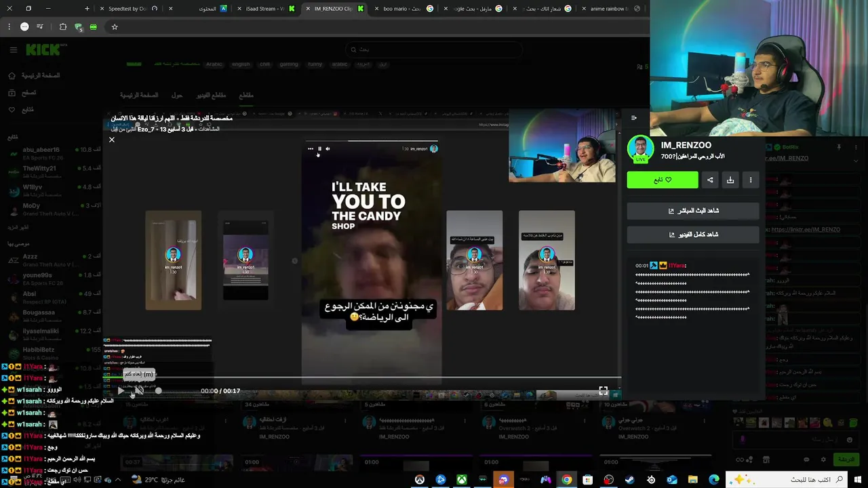Open the browser extensions puzzle icon
Viewport: 868px width, 488px height.
point(63,27)
